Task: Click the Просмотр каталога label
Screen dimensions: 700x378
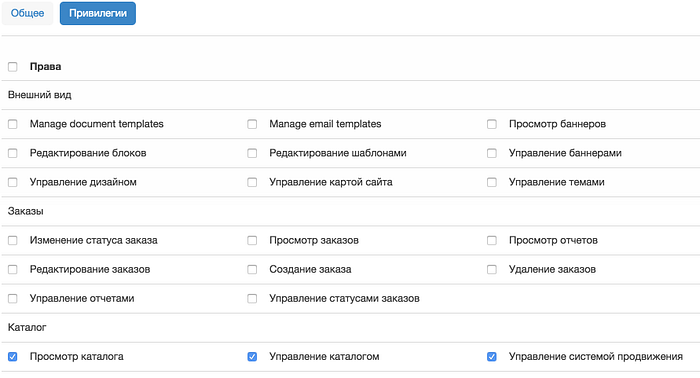Action: coord(77,357)
